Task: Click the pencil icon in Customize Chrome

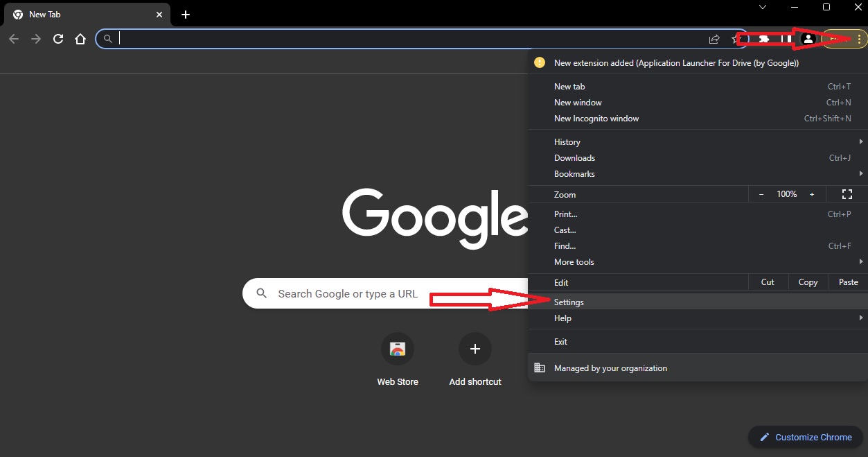Action: (x=765, y=437)
